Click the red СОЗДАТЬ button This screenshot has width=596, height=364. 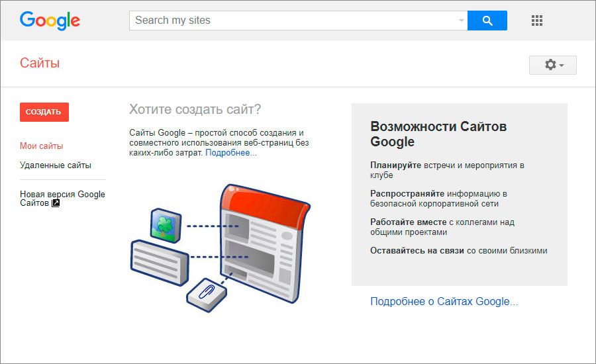tap(44, 112)
